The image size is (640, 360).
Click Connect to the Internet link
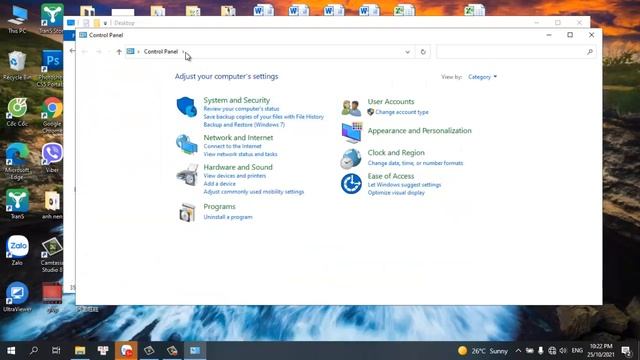coord(232,146)
